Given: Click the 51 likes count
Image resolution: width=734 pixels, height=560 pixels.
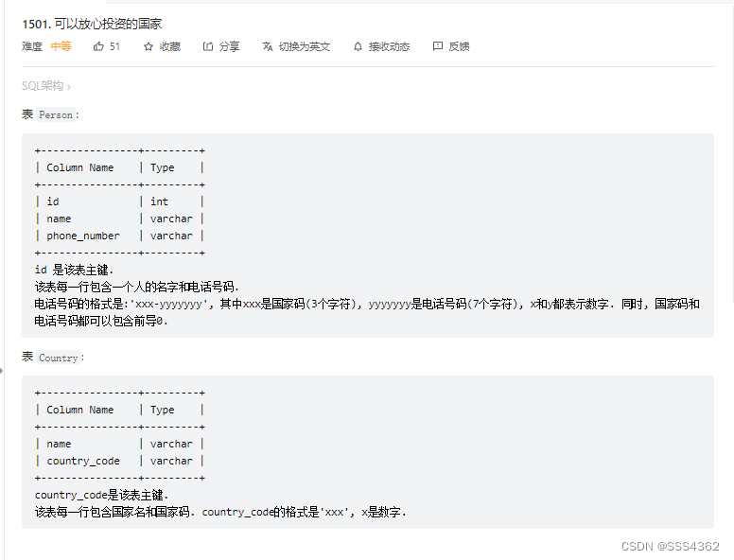Looking at the screenshot, I should pyautogui.click(x=114, y=46).
